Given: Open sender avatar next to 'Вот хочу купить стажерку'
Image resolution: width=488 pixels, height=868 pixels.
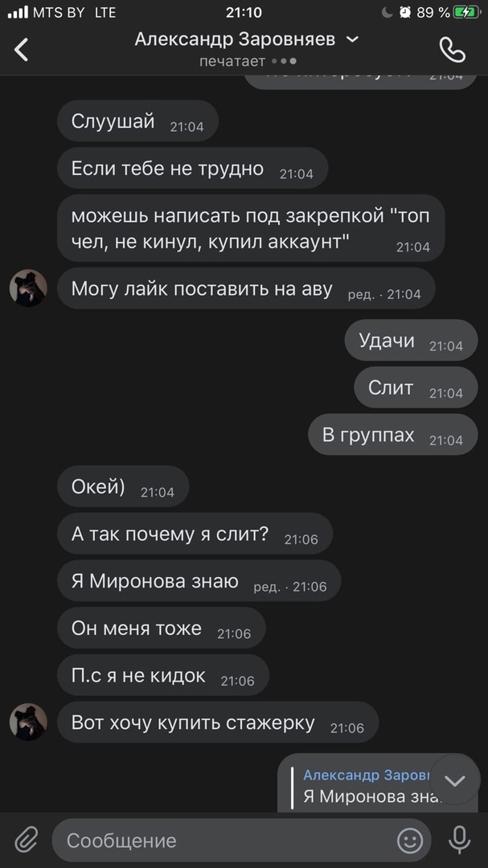Looking at the screenshot, I should pyautogui.click(x=28, y=722).
